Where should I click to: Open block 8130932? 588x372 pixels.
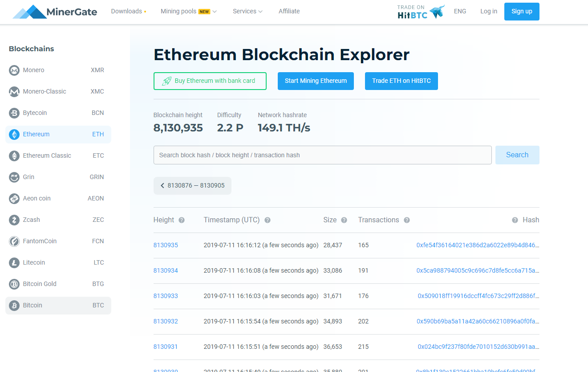pyautogui.click(x=166, y=322)
